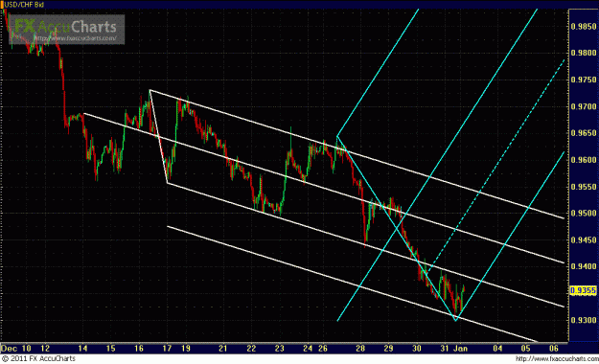Select date label 04 on time axis
This screenshot has width=599, height=364.
pyautogui.click(x=497, y=349)
